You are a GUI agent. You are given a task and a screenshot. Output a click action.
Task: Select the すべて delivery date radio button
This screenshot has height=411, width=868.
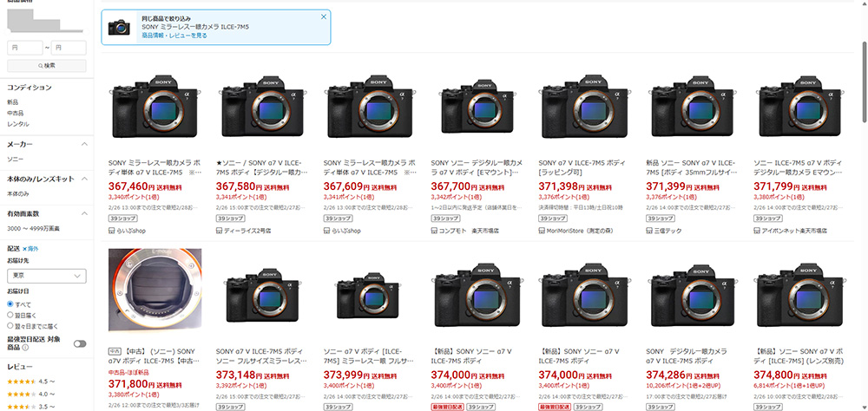click(10, 304)
